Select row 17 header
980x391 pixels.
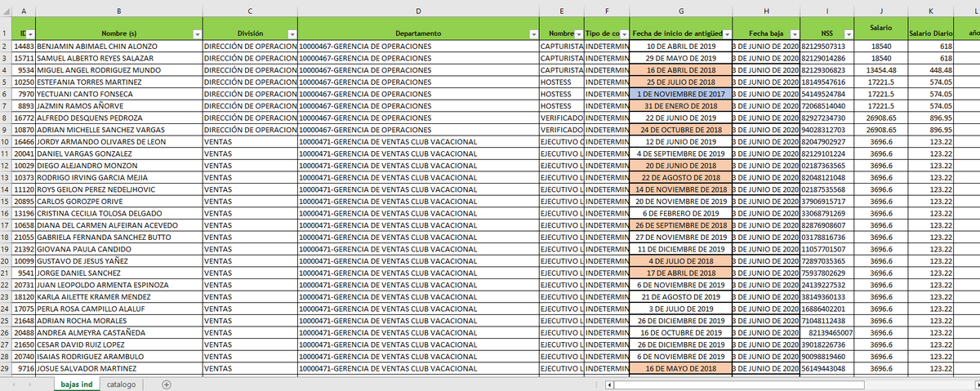7,225
